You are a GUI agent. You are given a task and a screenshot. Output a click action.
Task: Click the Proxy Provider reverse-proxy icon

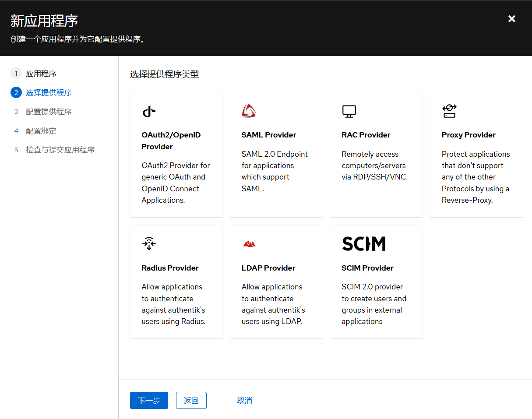[449, 111]
